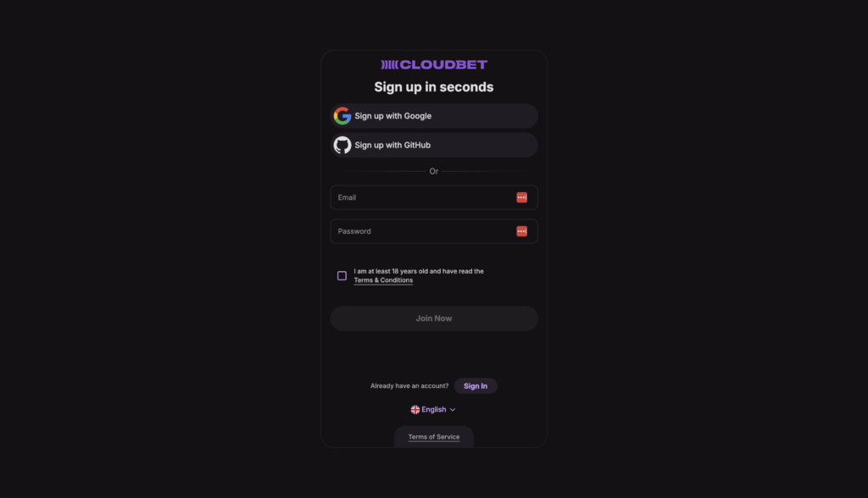Screen dimensions: 868x498
Task: Click the Google logo icon
Action: pyautogui.click(x=342, y=116)
